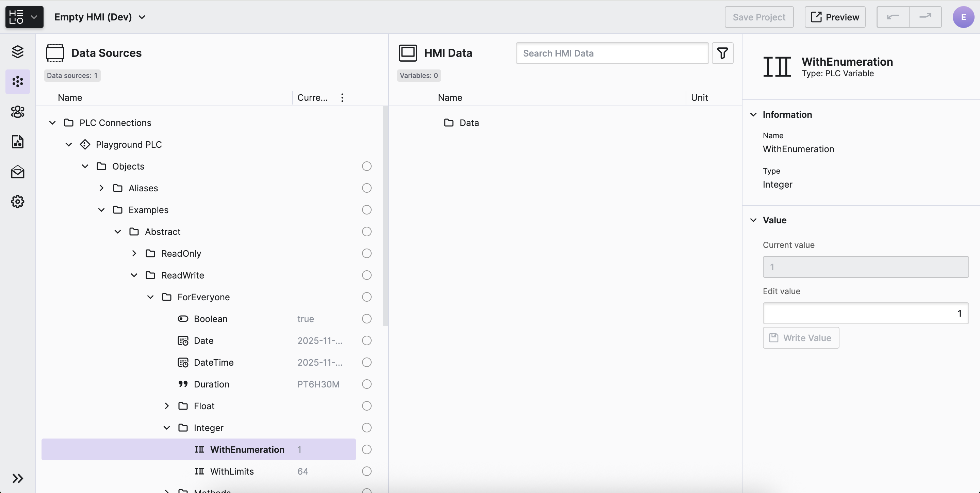Select the Data folder in HMI Data
The height and width of the screenshot is (493, 980).
pos(469,123)
